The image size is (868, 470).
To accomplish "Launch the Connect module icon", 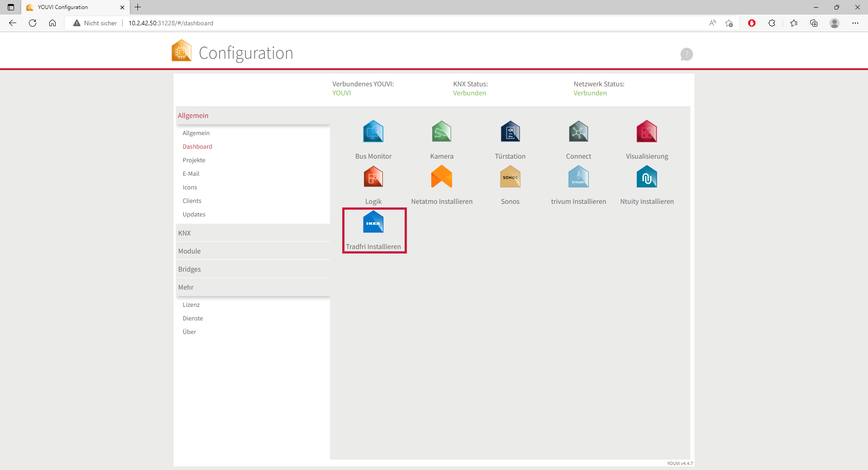I will pyautogui.click(x=578, y=132).
